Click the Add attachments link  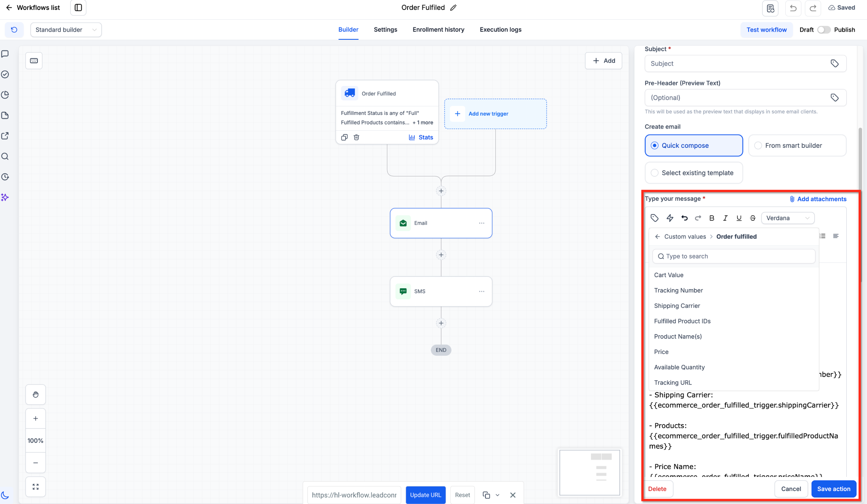(818, 199)
